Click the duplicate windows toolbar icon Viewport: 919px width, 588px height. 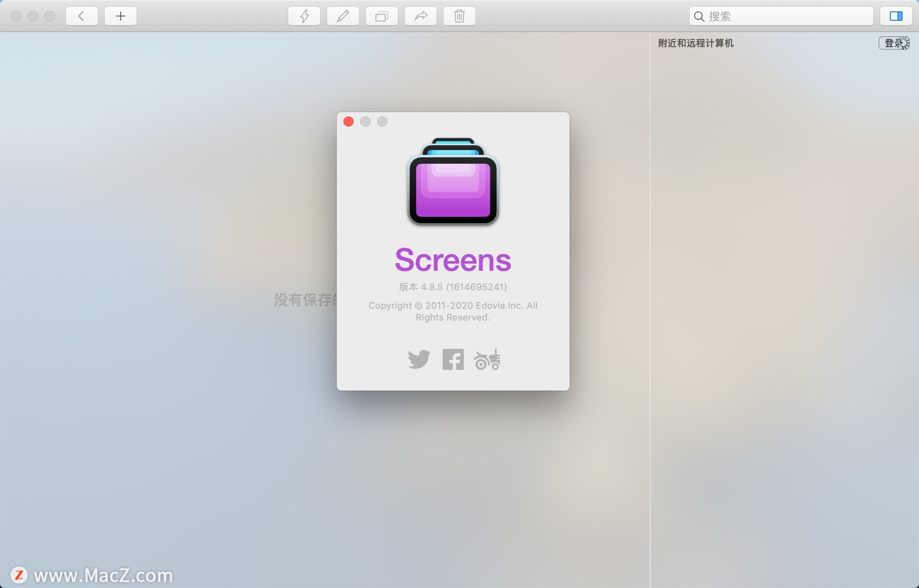(382, 16)
